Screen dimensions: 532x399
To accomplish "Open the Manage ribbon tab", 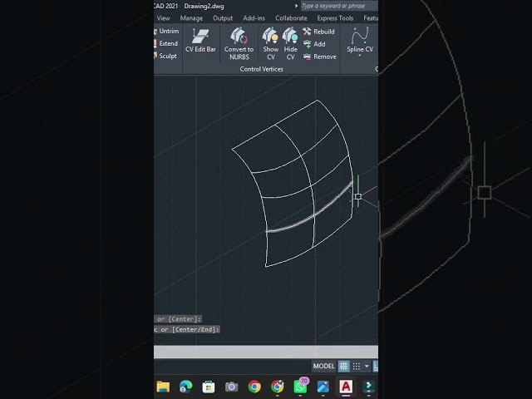I will click(191, 18).
